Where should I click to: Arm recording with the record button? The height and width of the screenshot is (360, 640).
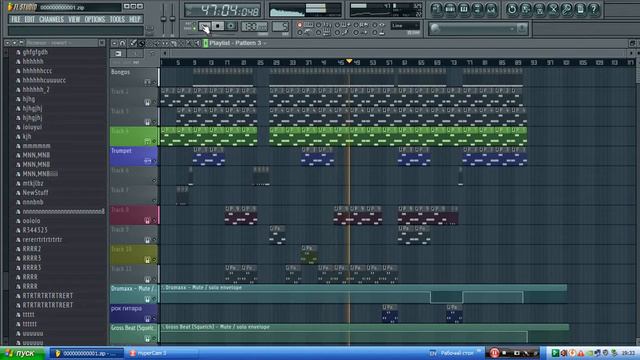tap(231, 27)
